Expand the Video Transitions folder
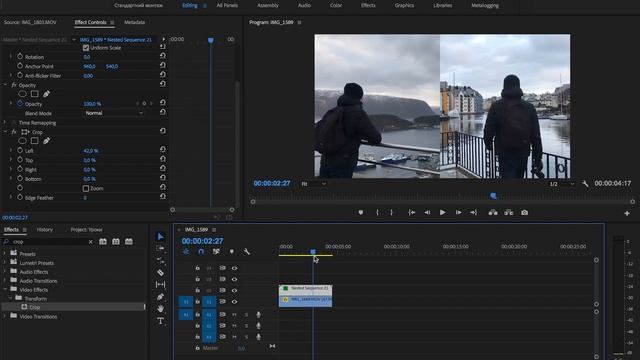Image resolution: width=640 pixels, height=360 pixels. (4, 316)
